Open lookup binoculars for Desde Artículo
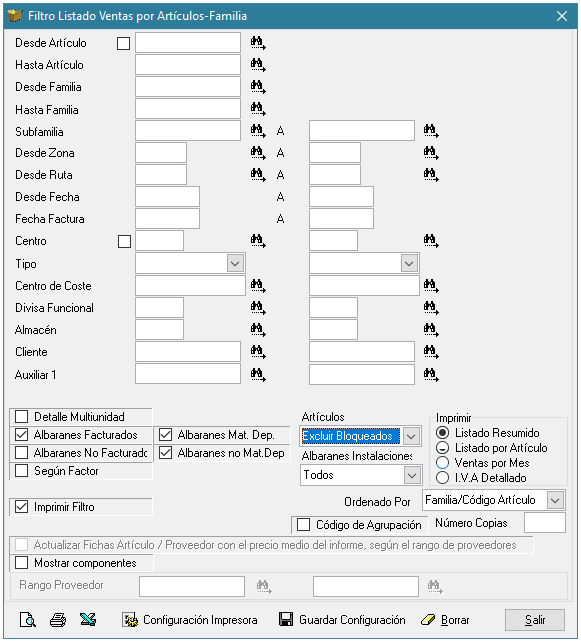Image resolution: width=581 pixels, height=642 pixels. [x=258, y=43]
